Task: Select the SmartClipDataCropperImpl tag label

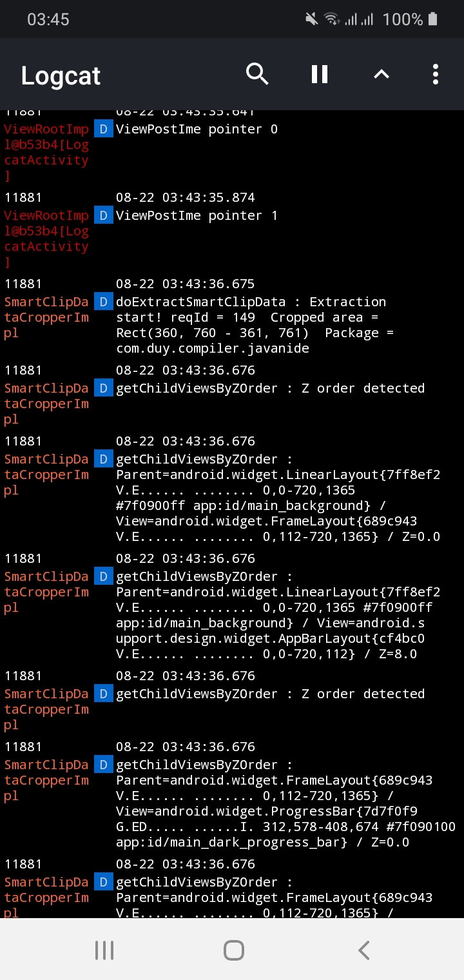Action: pyautogui.click(x=46, y=317)
